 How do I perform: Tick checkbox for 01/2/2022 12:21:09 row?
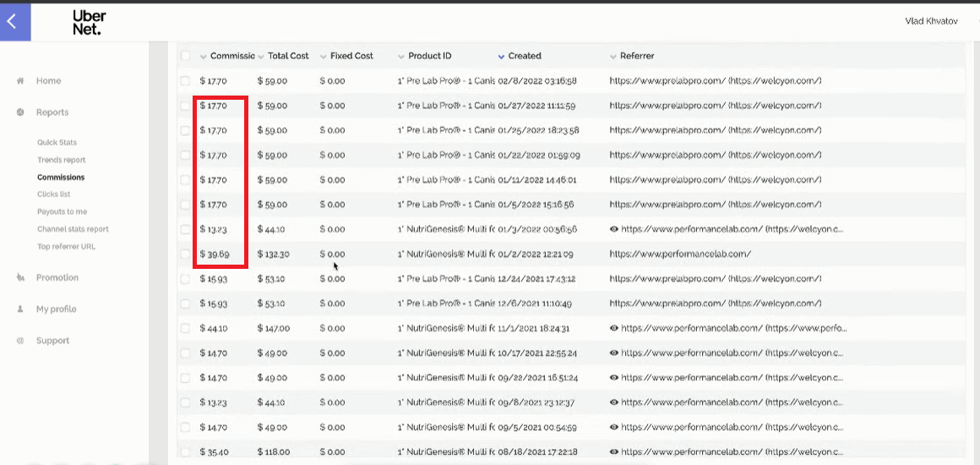click(x=185, y=254)
